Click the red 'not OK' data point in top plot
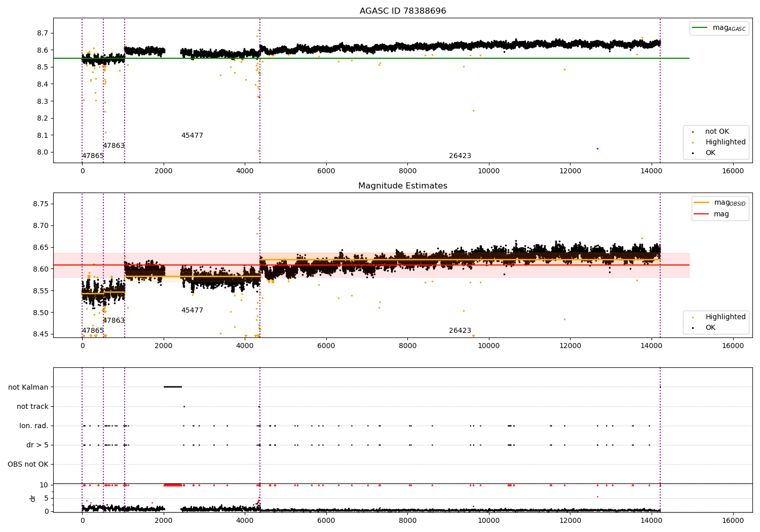760x532 pixels. [x=597, y=148]
